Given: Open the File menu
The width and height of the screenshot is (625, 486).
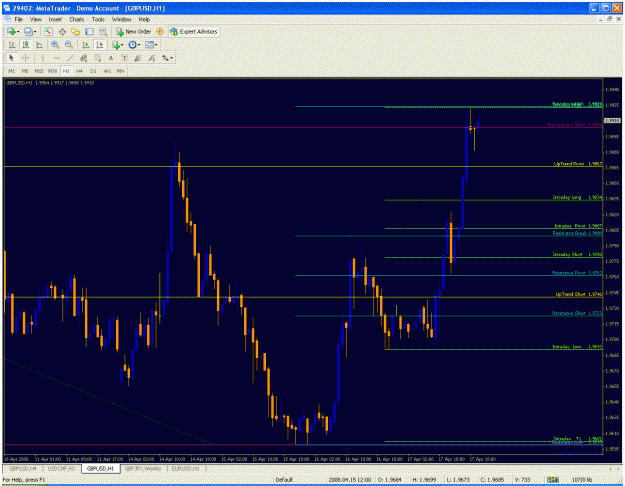Looking at the screenshot, I should (18, 19).
